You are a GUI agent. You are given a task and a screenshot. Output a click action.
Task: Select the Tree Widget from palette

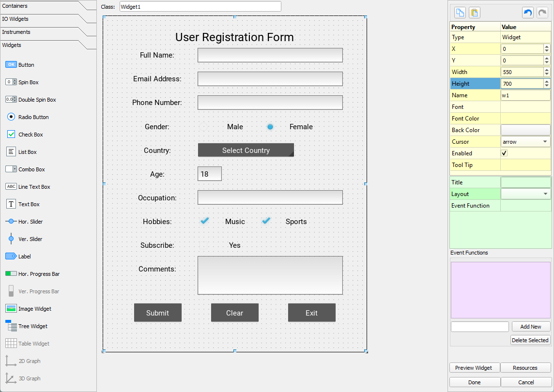(x=11, y=326)
